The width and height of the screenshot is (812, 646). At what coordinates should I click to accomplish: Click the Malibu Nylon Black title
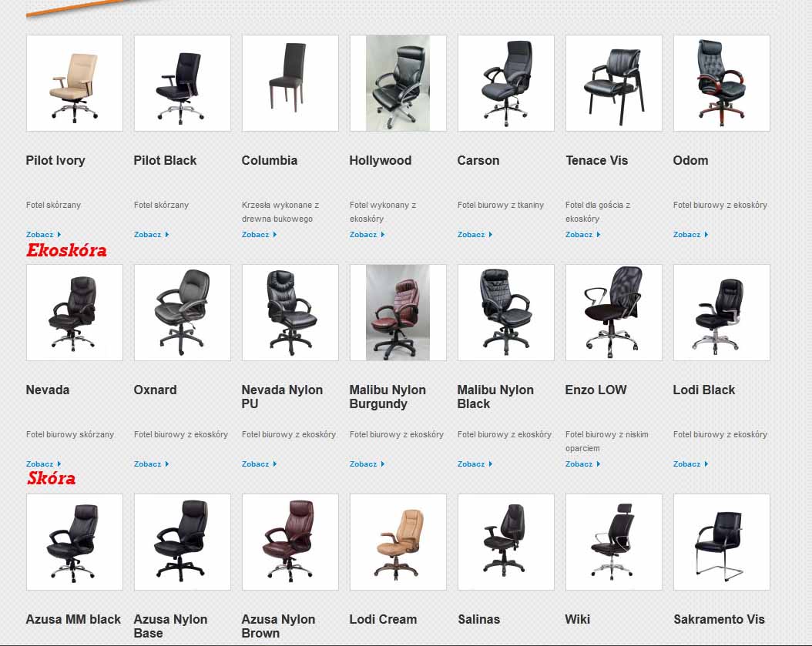(x=495, y=397)
